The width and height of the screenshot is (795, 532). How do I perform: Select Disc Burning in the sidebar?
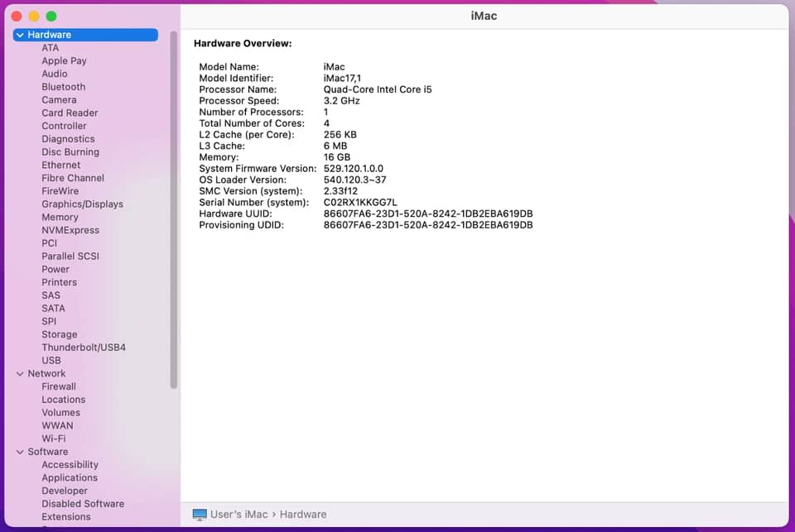pos(70,152)
